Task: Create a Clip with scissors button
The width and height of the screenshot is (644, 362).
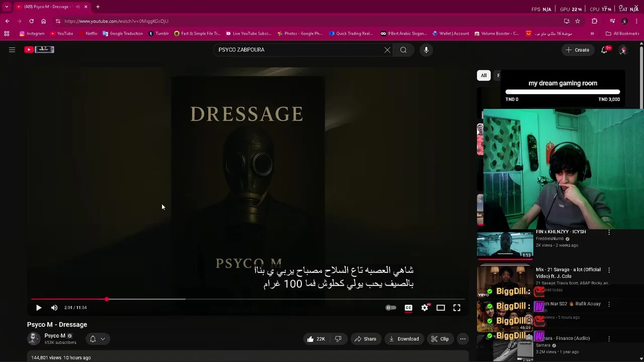Action: pyautogui.click(x=440, y=339)
